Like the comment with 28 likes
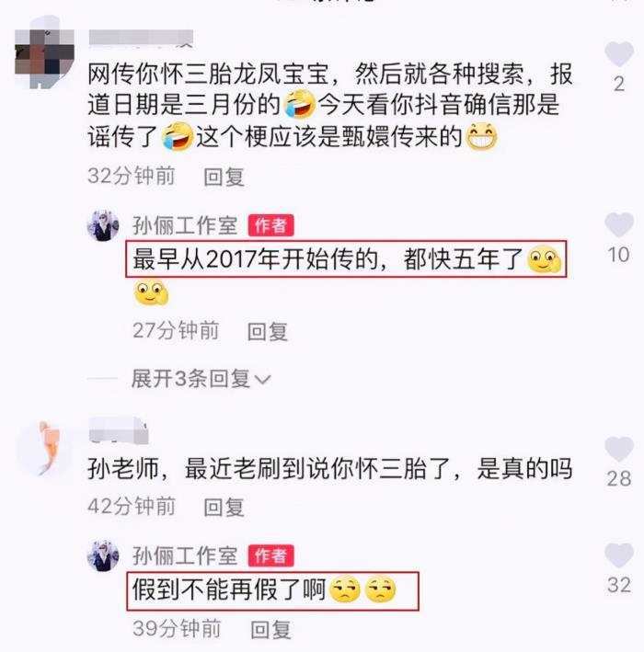The image size is (644, 652). click(x=619, y=449)
